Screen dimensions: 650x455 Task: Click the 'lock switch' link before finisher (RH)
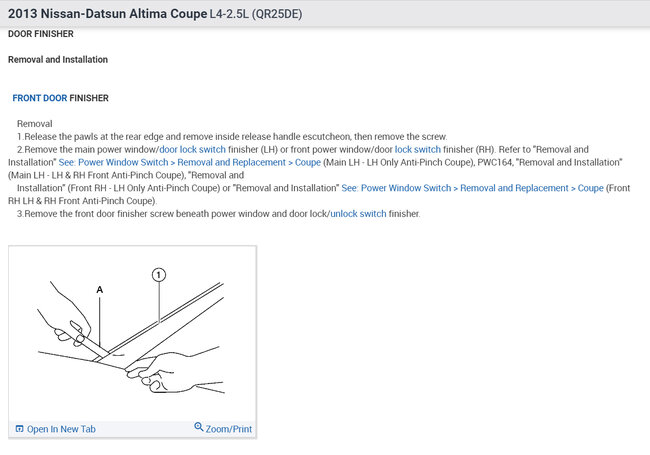(419, 149)
